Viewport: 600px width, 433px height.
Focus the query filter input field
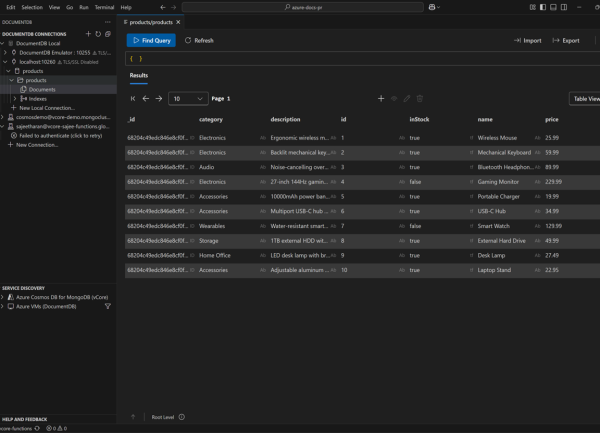362,59
